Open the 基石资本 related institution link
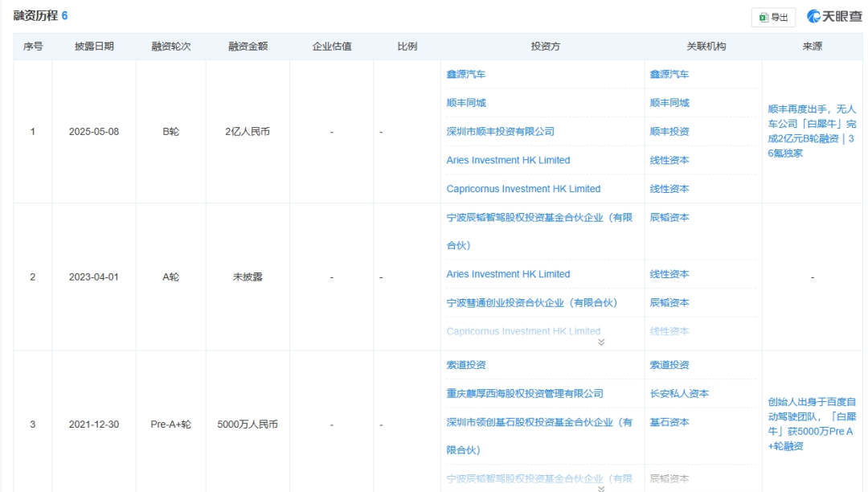Viewport: 868px width, 492px height. 669,422
